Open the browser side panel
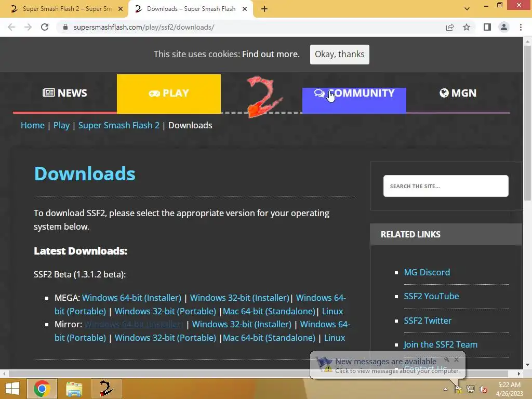 coord(487,27)
